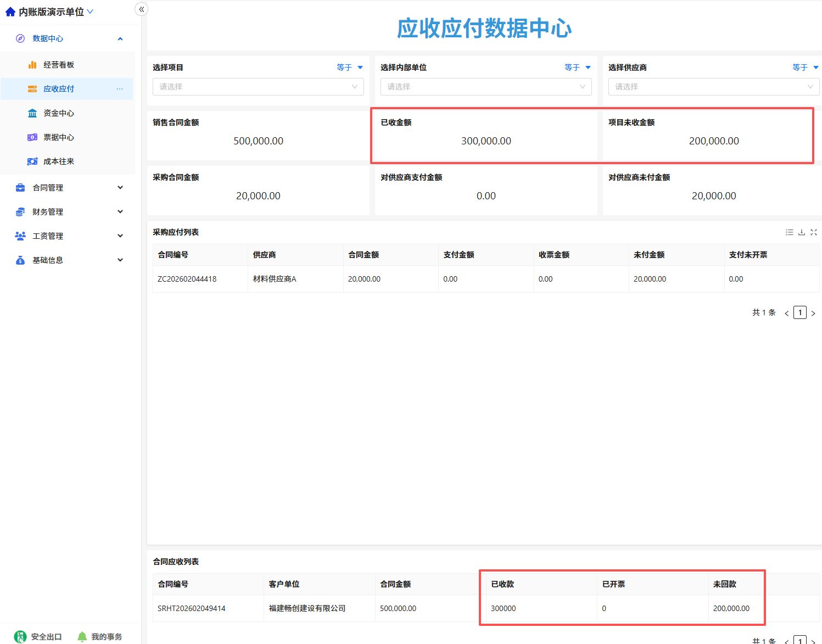This screenshot has height=644, width=822.
Task: Expand the 工资管理 menu chevron
Action: pyautogui.click(x=120, y=236)
